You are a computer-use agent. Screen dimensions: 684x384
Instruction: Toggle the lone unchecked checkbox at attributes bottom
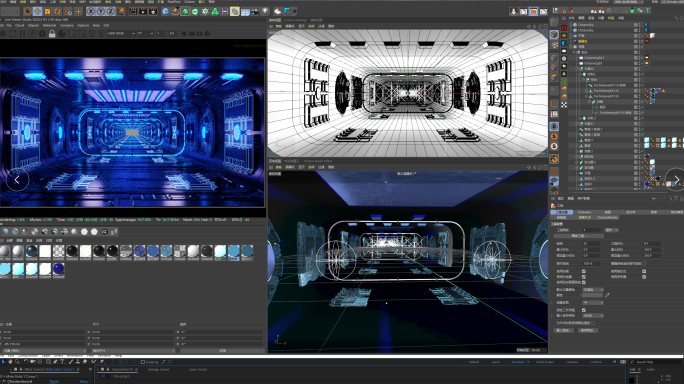pos(593,323)
